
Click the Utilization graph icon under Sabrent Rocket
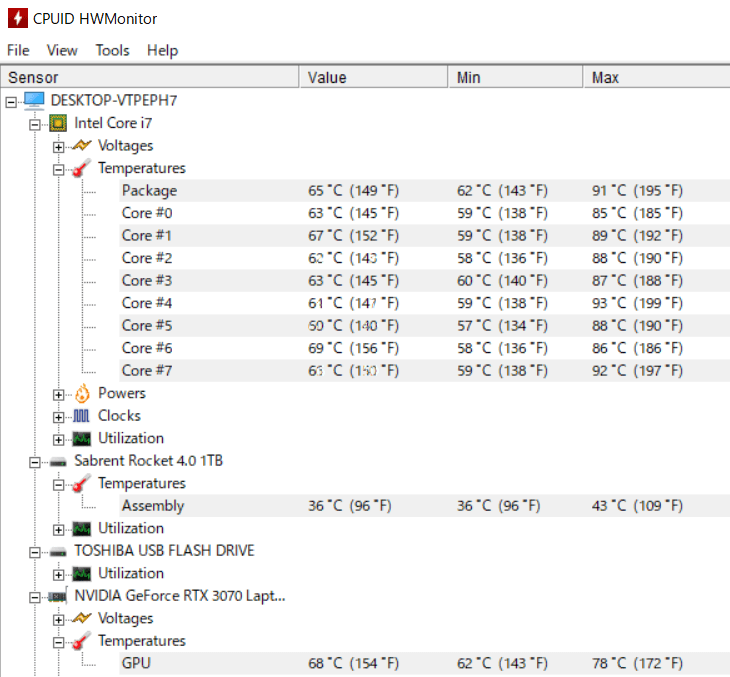click(82, 529)
